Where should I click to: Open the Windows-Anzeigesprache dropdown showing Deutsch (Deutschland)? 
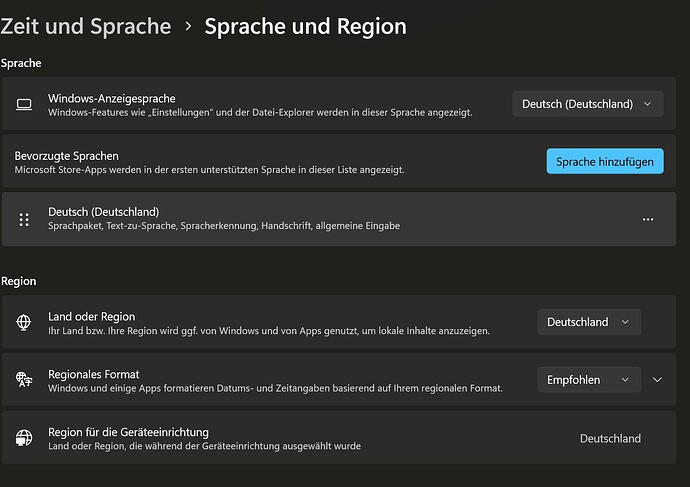(x=587, y=104)
